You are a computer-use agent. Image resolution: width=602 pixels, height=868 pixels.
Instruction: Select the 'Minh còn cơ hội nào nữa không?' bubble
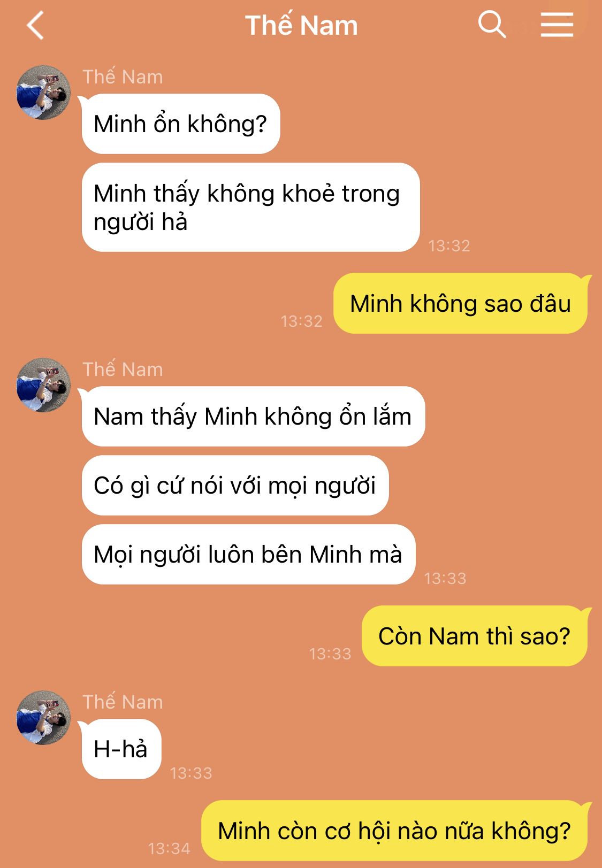coord(394,831)
